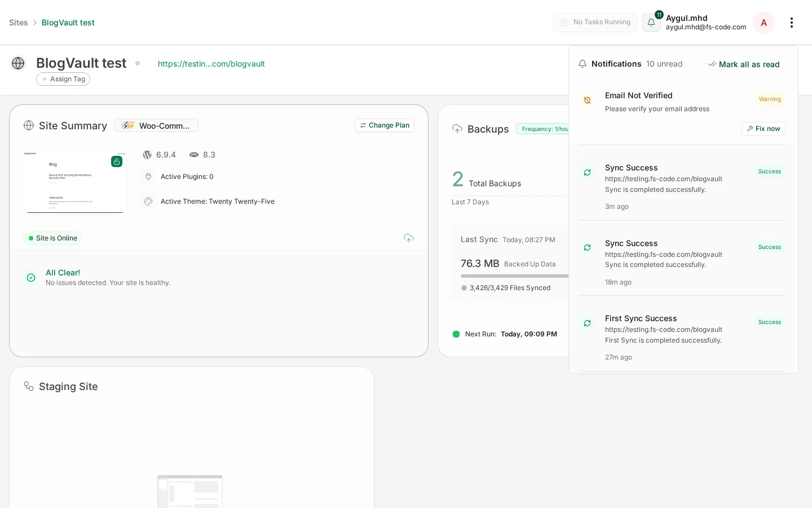
Task: Click the backup data progress bar
Action: (514, 276)
